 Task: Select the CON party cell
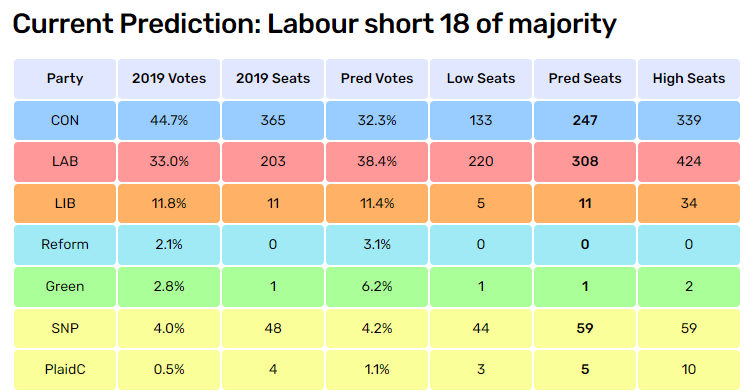65,120
